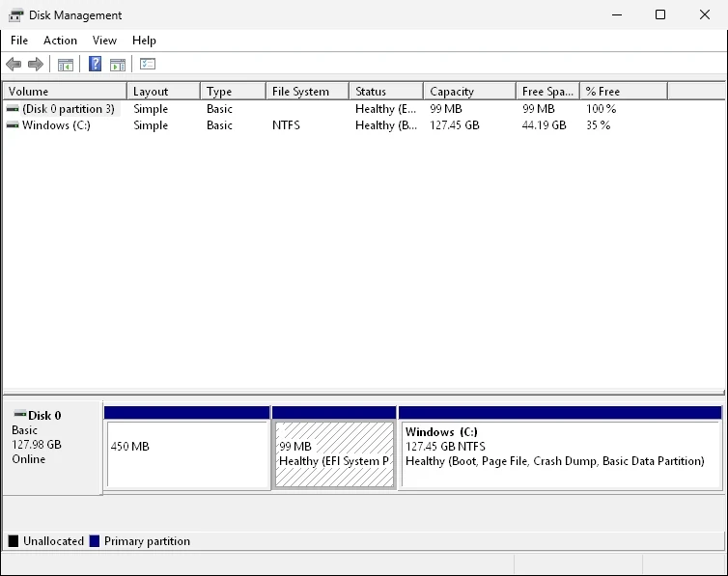Viewport: 728px width, 576px height.
Task: Click the NTFS file system cell
Action: tap(286, 125)
